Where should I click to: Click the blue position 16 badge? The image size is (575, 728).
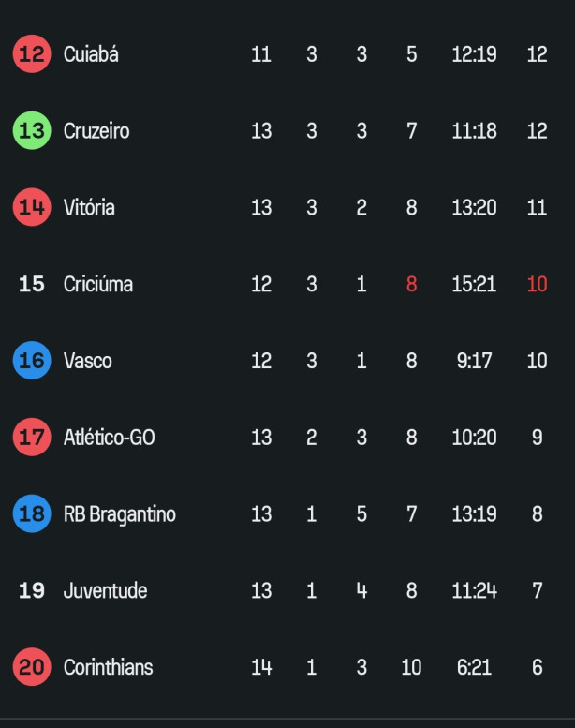[32, 361]
